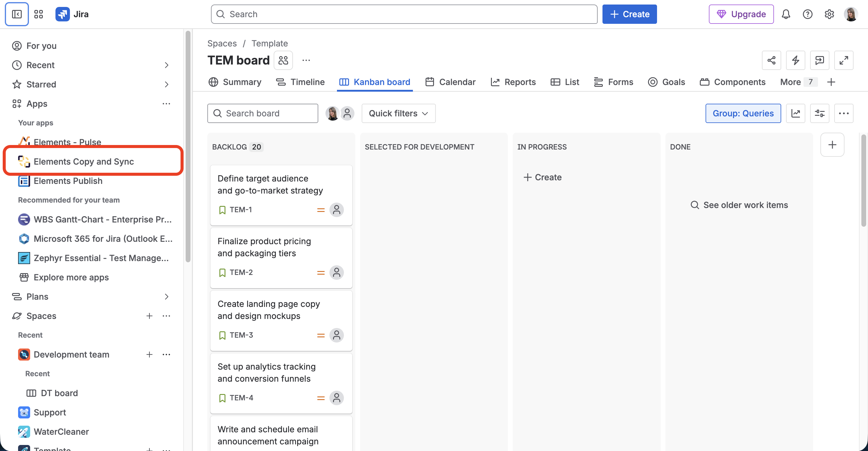This screenshot has width=868, height=451.
Task: Expand the Starred section in sidebar
Action: click(166, 84)
